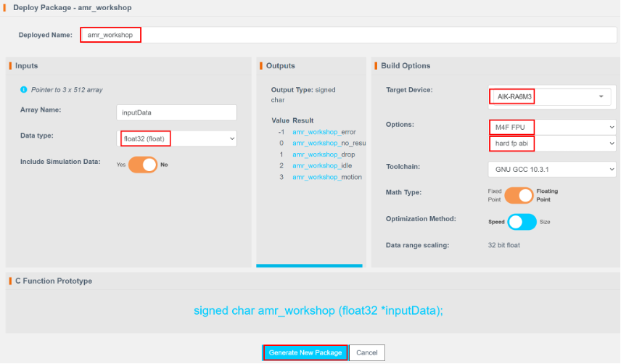The image size is (621, 364).
Task: Open the M4F FPU options dropdown
Action: pyautogui.click(x=551, y=127)
